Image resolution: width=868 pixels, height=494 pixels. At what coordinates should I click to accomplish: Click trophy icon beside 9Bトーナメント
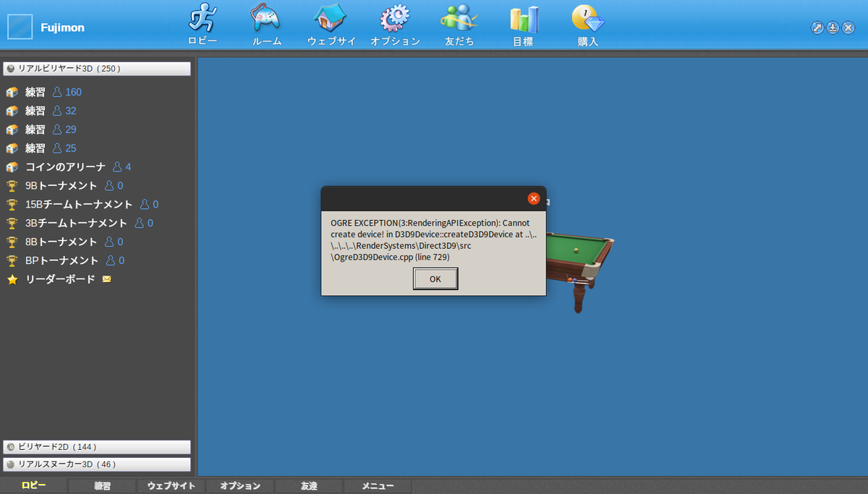pyautogui.click(x=12, y=186)
